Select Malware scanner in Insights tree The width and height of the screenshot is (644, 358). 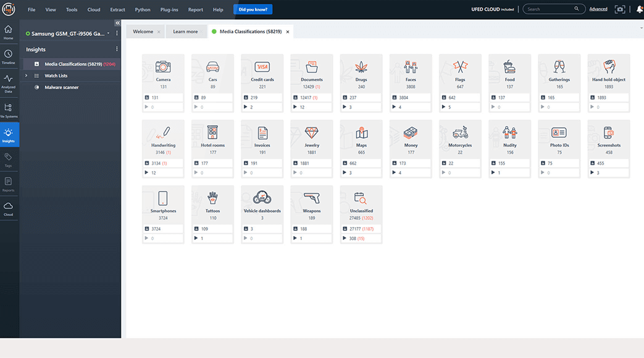coord(62,87)
